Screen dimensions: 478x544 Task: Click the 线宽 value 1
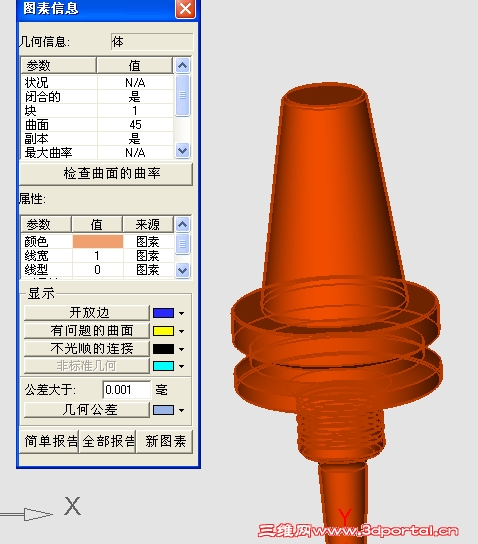click(x=97, y=256)
